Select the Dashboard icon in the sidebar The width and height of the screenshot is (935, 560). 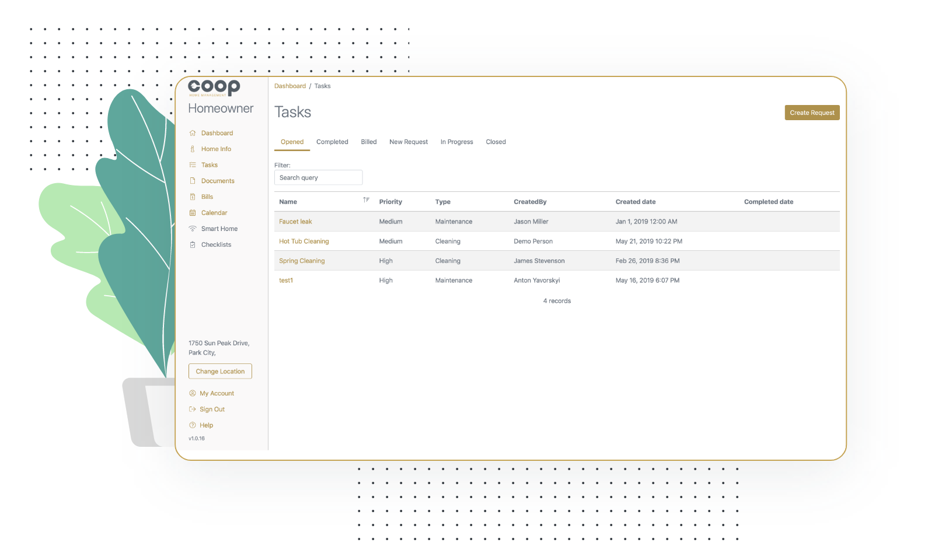pyautogui.click(x=193, y=133)
